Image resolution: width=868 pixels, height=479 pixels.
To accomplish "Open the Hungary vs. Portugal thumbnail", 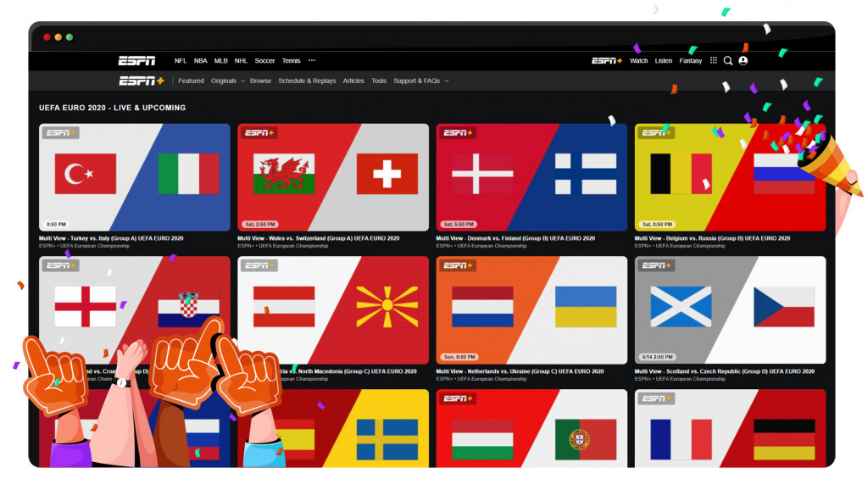I will pyautogui.click(x=531, y=428).
